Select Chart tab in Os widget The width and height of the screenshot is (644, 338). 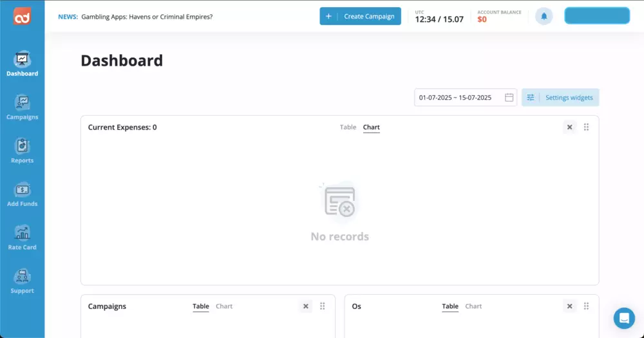point(473,306)
